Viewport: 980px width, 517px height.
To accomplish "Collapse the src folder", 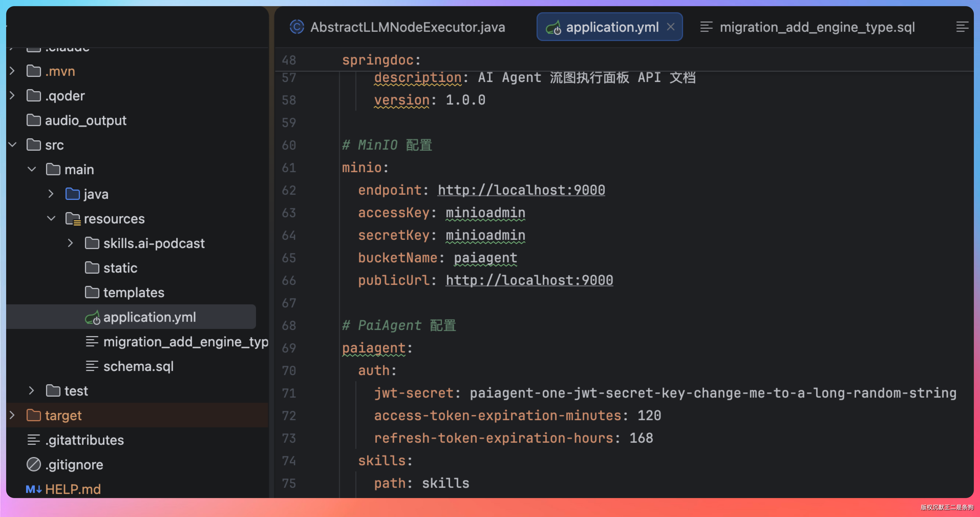I will point(12,145).
